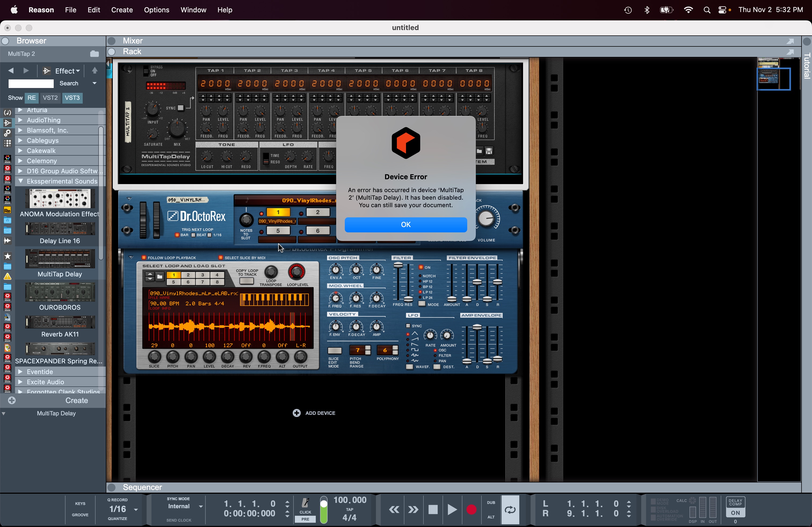The image size is (812, 527).
Task: Click the Stop button in transport
Action: pyautogui.click(x=433, y=510)
